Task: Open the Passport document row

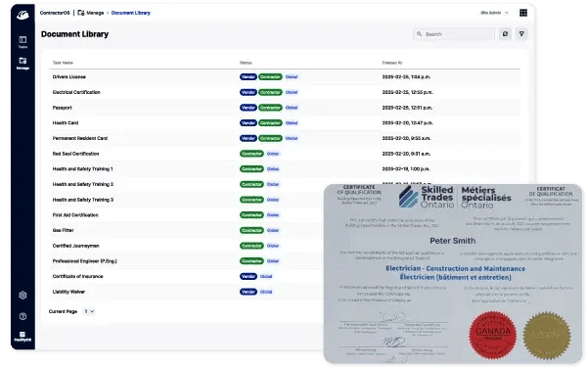Action: click(285, 108)
